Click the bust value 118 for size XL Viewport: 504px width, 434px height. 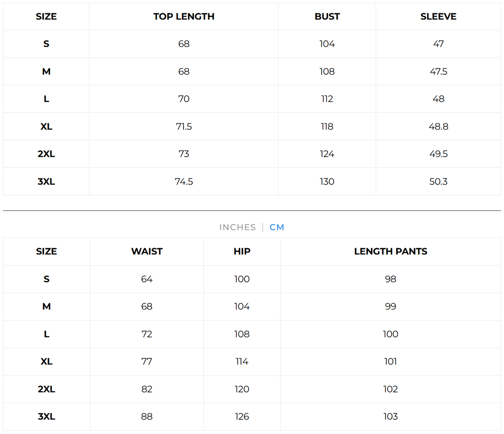tap(327, 126)
